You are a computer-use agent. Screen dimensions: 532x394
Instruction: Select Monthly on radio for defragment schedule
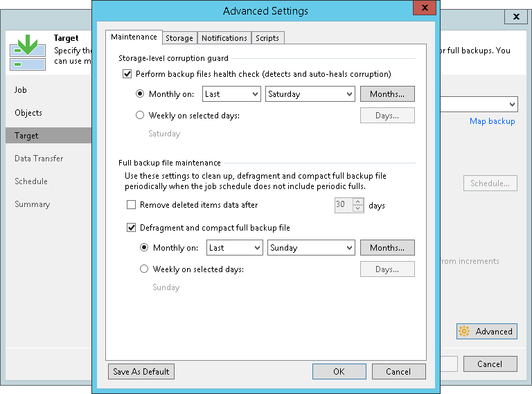(144, 247)
